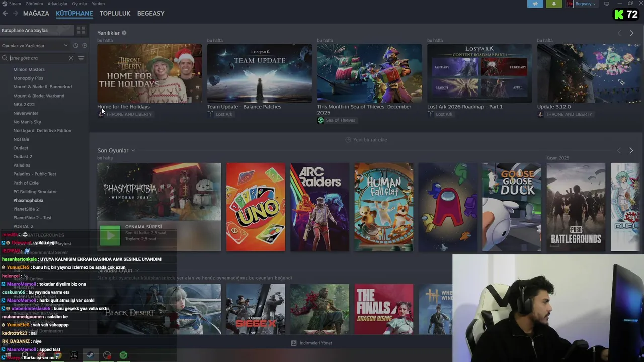Screen dimensions: 644x362
Task: Open the Sea of Thieves December news thumbnail
Action: click(369, 73)
